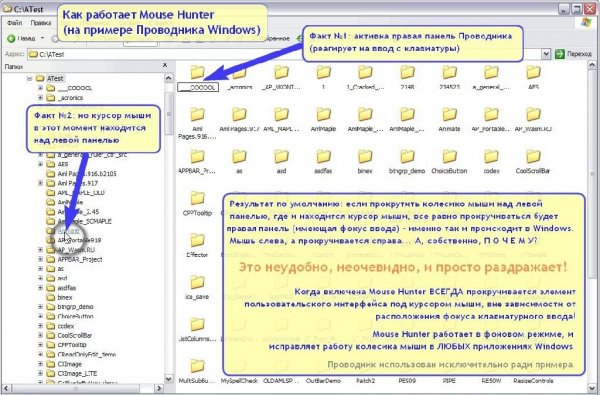Select folder icon named 1 in right pane
This screenshot has height=395, width=600.
click(x=323, y=72)
